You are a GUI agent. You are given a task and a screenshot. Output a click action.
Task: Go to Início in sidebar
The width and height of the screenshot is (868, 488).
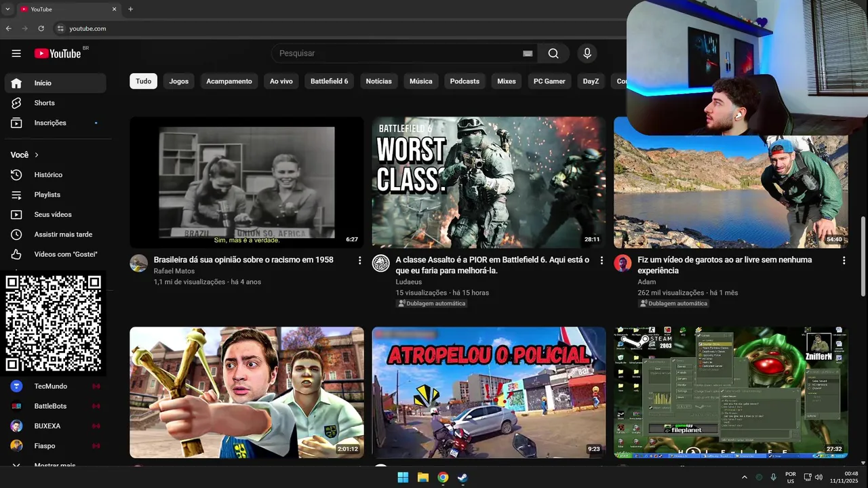coord(55,83)
